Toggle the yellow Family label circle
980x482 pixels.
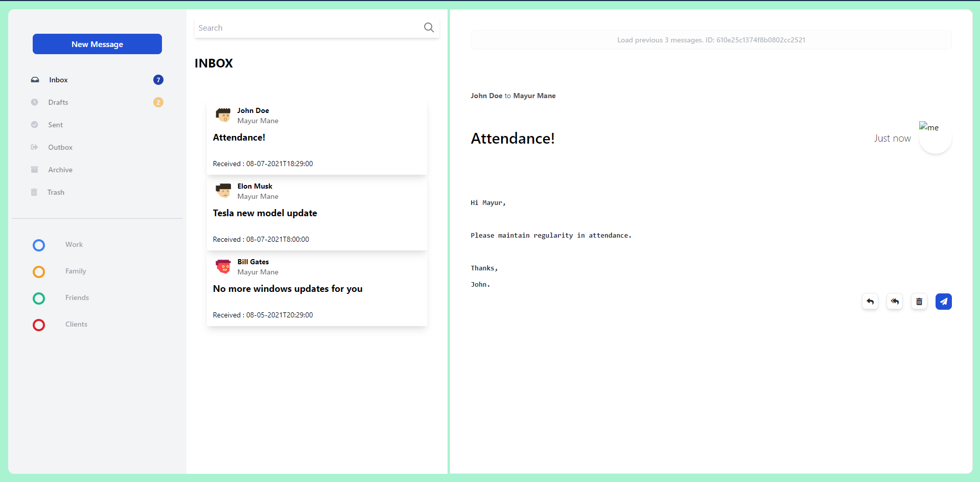pos(38,272)
